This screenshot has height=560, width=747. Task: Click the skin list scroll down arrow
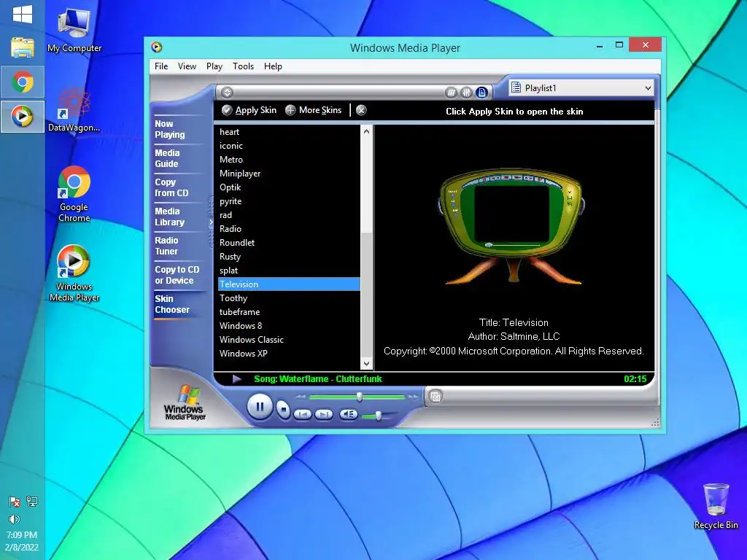click(x=366, y=363)
